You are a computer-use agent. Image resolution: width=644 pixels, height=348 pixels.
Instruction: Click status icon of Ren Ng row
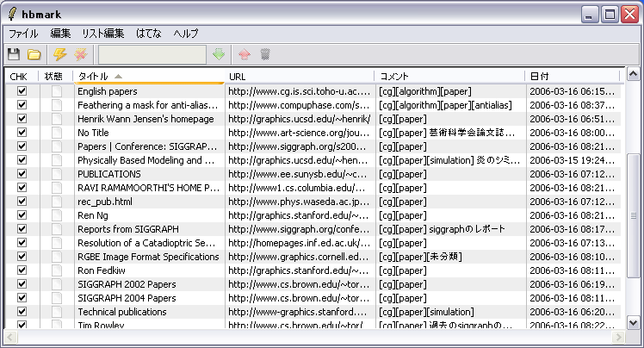(57, 215)
